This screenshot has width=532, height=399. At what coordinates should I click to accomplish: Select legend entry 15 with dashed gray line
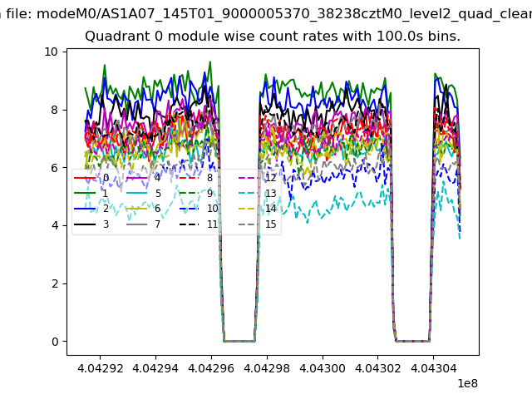pos(249,224)
